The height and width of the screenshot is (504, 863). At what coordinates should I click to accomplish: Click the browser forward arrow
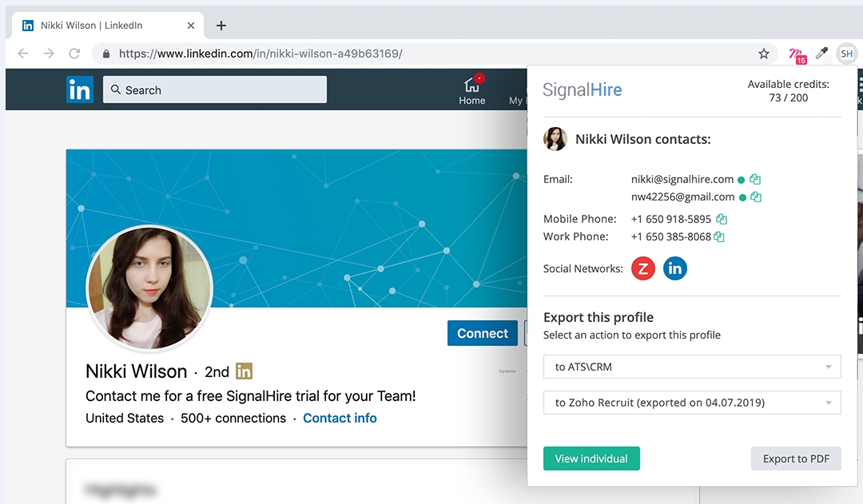click(x=49, y=54)
